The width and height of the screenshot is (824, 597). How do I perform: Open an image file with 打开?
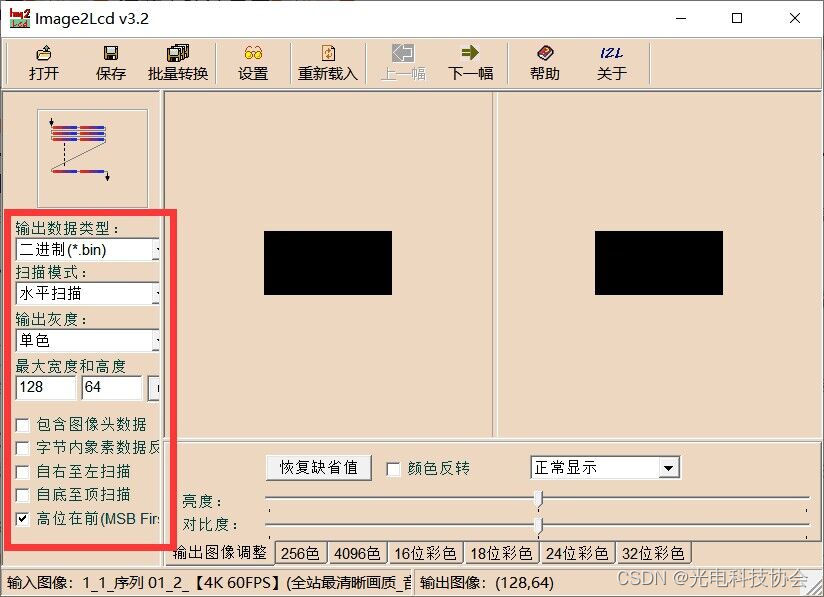43,62
